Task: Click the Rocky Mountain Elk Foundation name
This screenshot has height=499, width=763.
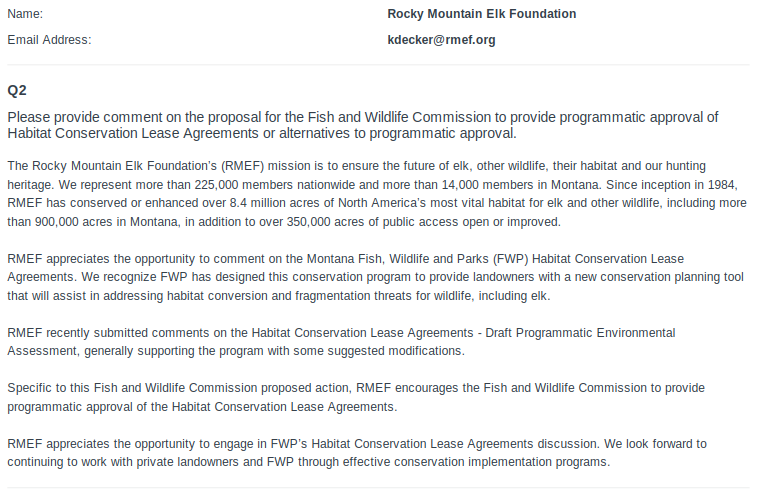Action: (x=481, y=14)
